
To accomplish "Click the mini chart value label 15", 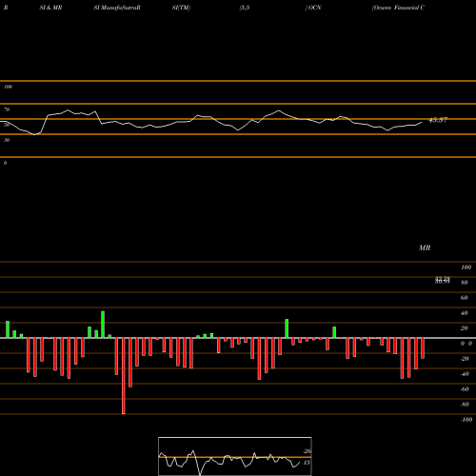I will [x=307, y=463].
